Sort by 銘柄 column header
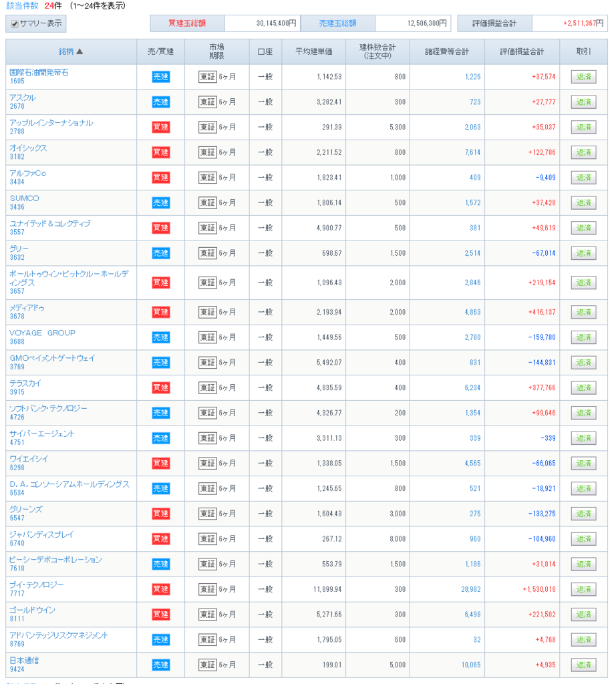This screenshot has width=616, height=684. point(71,51)
